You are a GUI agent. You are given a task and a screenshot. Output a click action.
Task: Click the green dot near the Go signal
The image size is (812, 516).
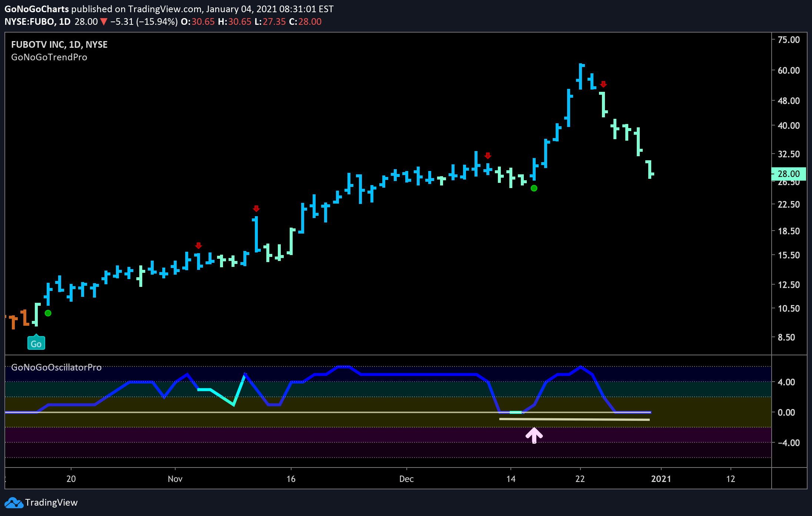(x=48, y=313)
